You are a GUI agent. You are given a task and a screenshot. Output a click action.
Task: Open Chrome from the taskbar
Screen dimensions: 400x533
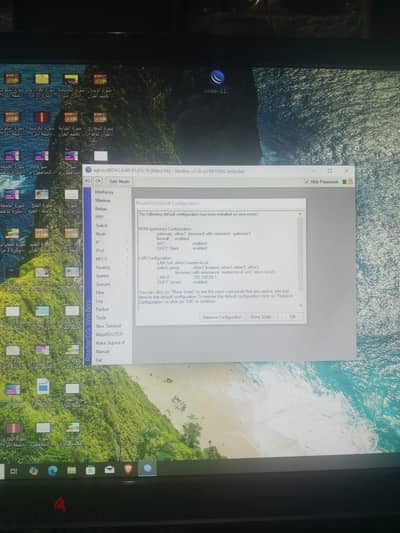tap(33, 470)
